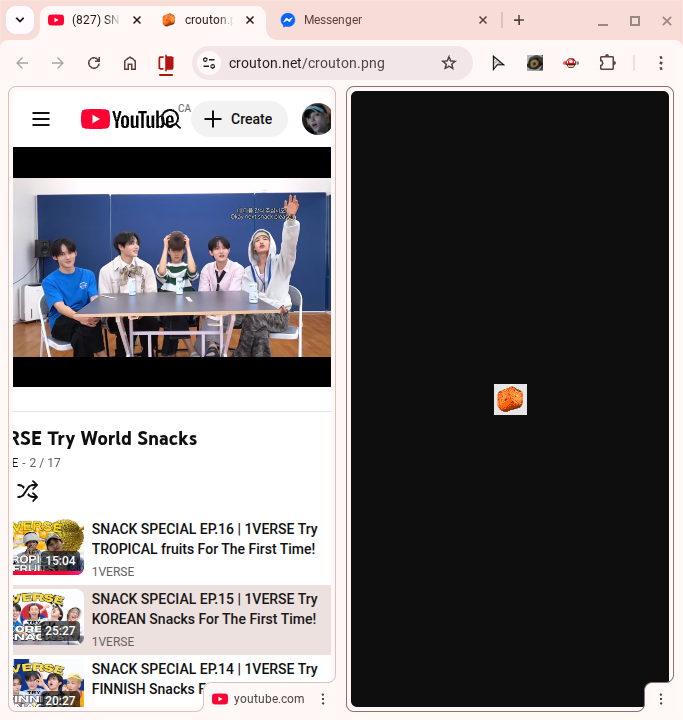Minimize the browser window
The width and height of the screenshot is (683, 720).
(603, 21)
